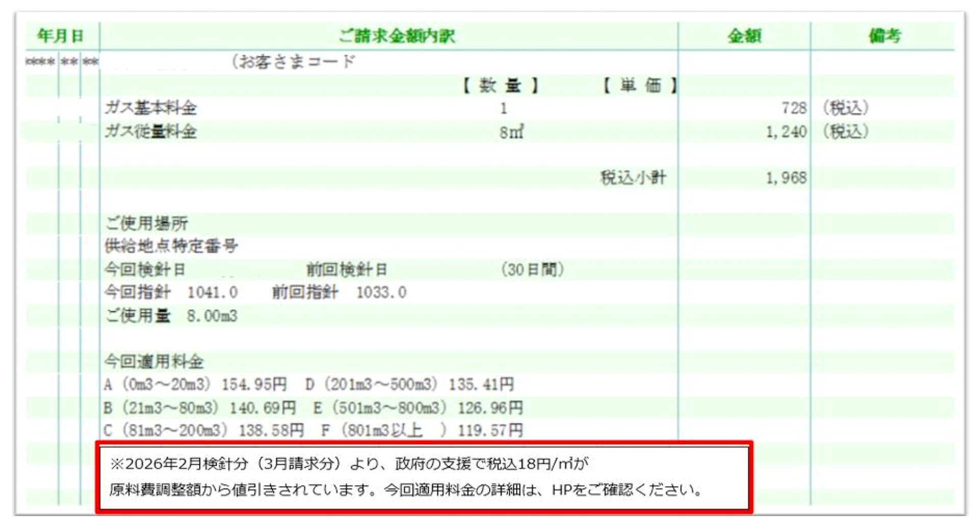Click the お客さまコード label
980x524 pixels.
pos(293,62)
